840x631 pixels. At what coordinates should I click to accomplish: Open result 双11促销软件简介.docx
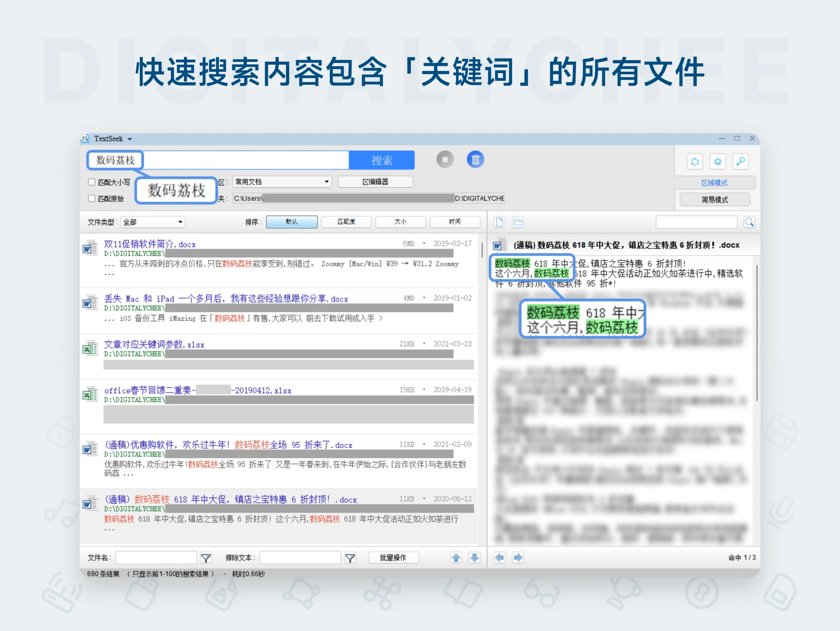tap(149, 244)
